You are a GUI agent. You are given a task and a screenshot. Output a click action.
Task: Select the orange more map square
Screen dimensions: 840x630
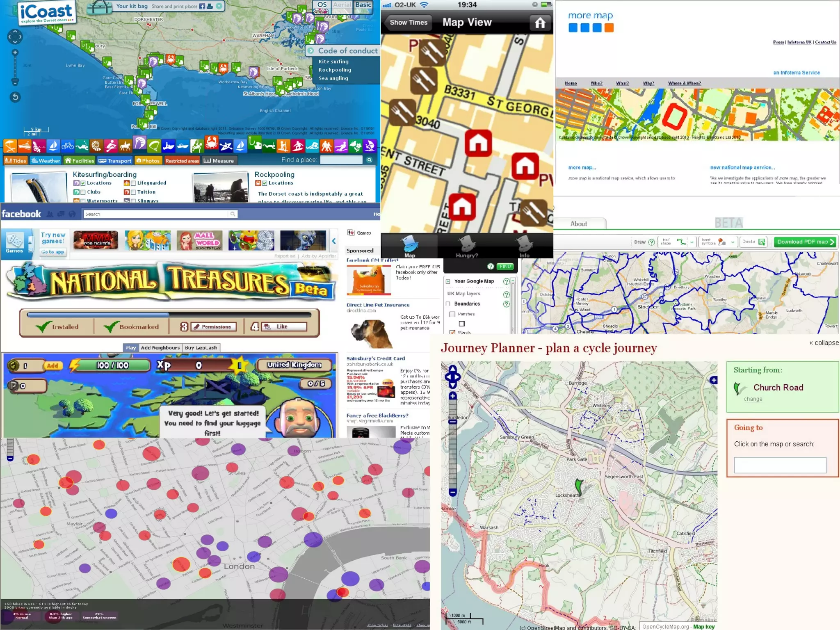(609, 28)
